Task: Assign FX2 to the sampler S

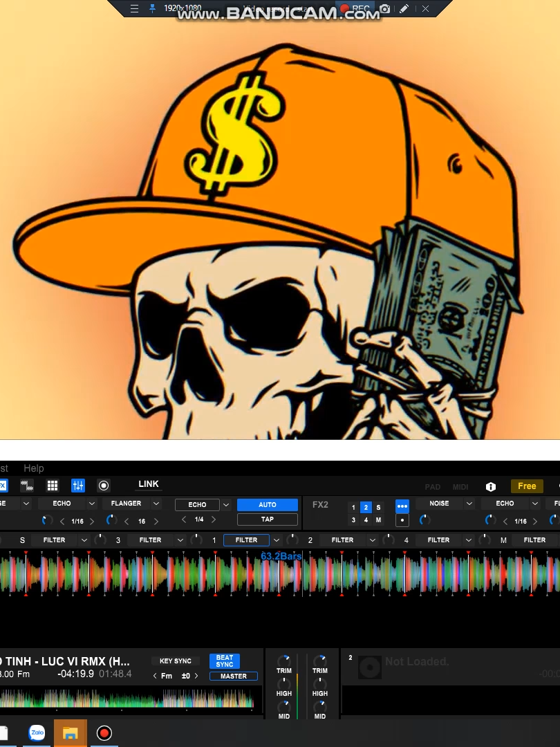Action: click(x=379, y=508)
